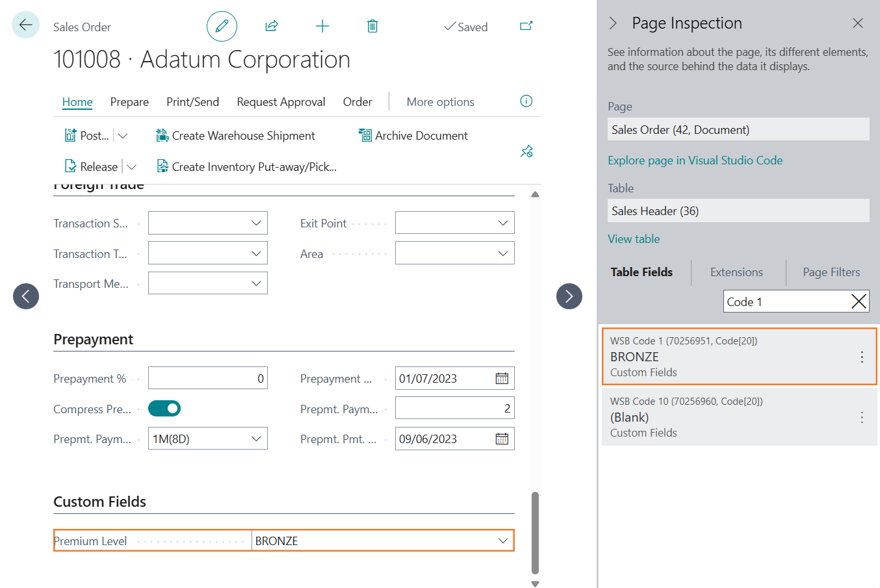Click the vertical scrollbar thumb
Screen dimensions: 880x588
pos(535,533)
